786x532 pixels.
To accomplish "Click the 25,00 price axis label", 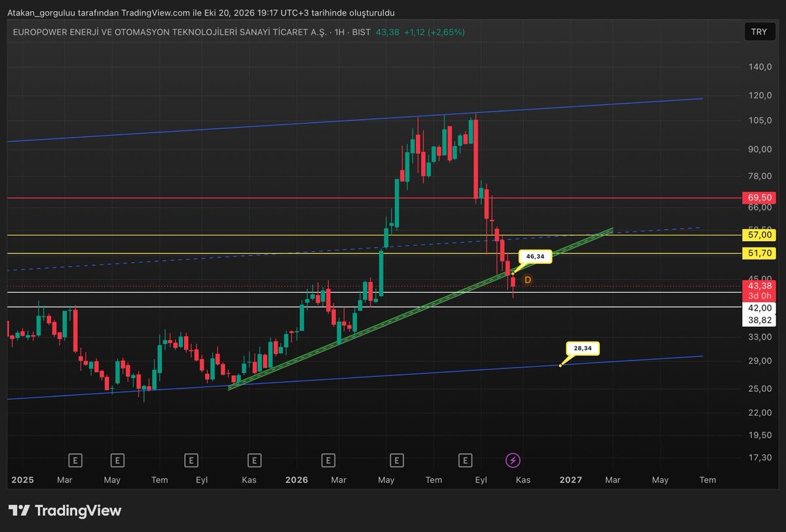I will pyautogui.click(x=760, y=389).
